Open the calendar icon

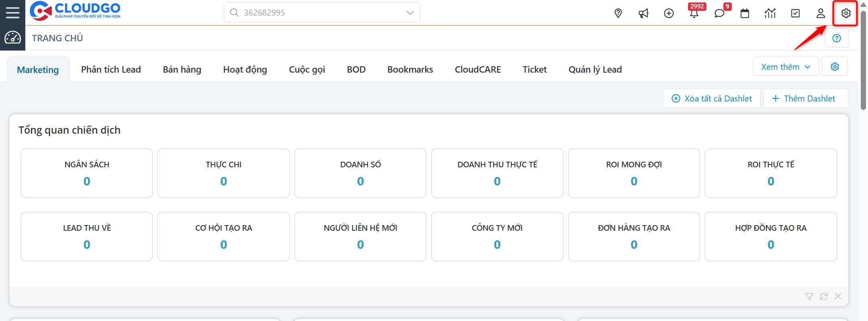[x=745, y=13]
